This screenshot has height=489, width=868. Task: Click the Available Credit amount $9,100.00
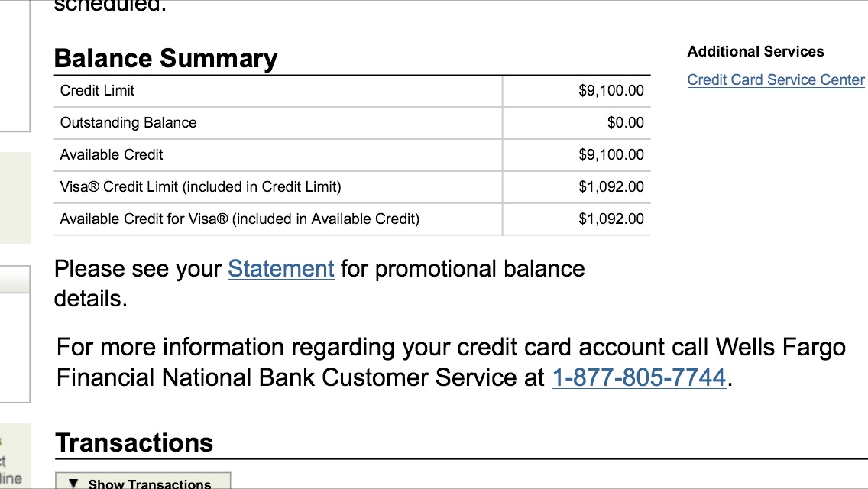(611, 155)
